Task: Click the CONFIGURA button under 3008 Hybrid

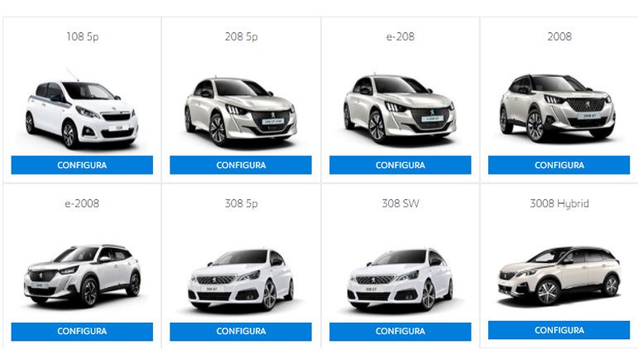Action: point(559,330)
